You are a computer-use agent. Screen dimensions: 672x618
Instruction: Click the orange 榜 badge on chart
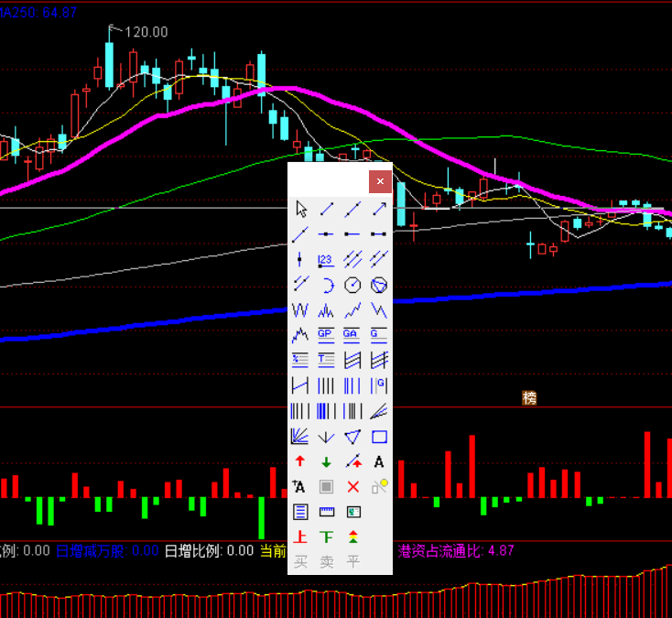click(529, 398)
